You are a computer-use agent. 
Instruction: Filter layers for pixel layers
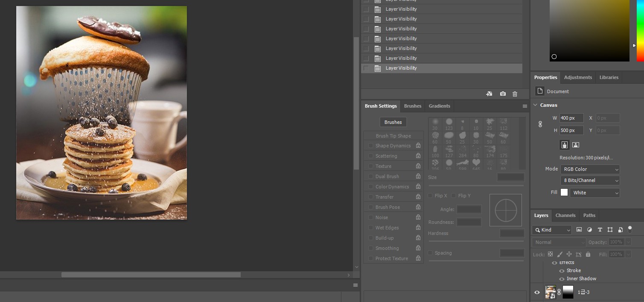[579, 230]
